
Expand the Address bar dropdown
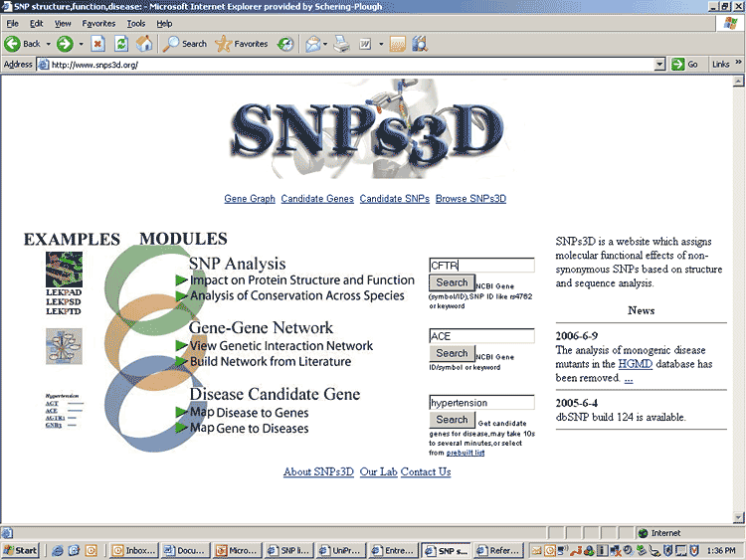coord(659,65)
